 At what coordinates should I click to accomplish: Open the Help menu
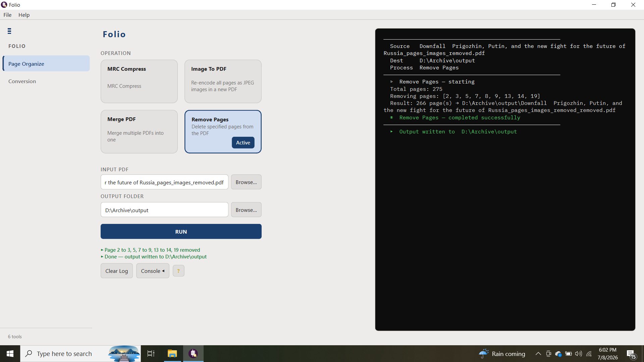coord(24,15)
